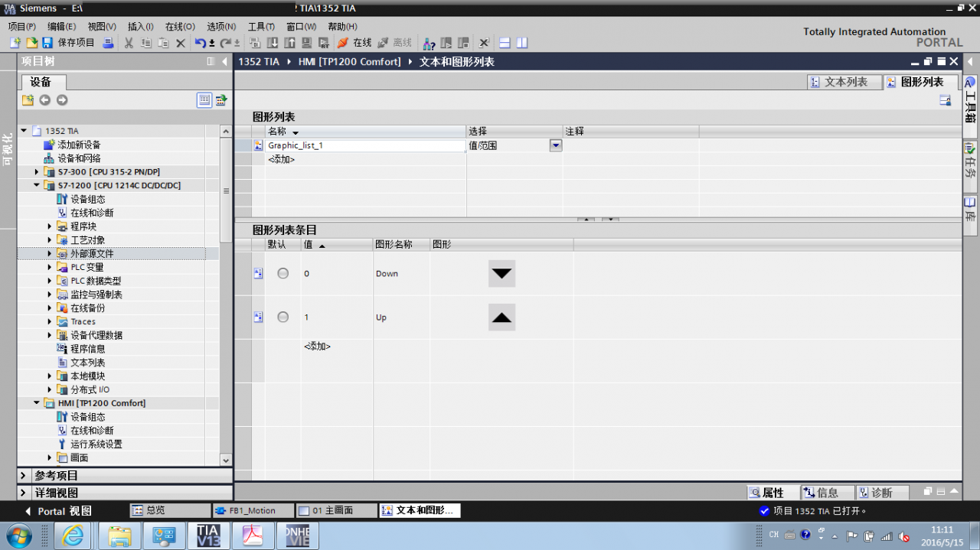Navigate back in project tree
This screenshot has height=550, width=980.
pos(45,100)
